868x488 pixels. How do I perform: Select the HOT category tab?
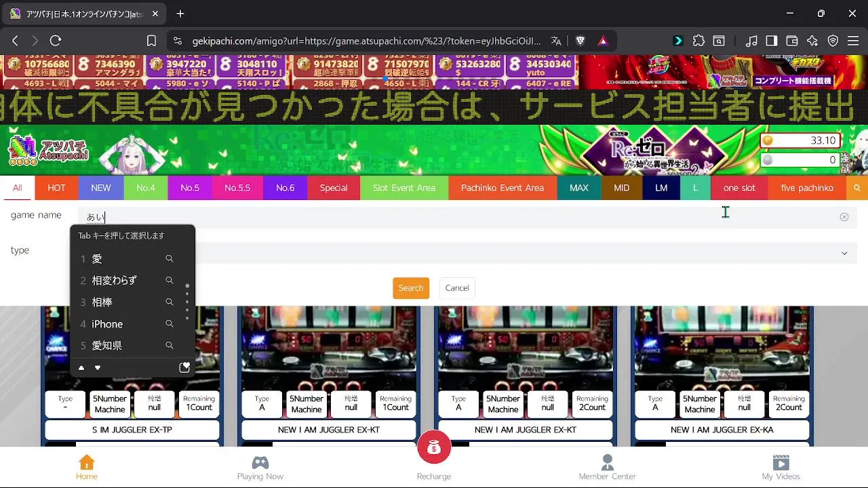[x=57, y=188]
